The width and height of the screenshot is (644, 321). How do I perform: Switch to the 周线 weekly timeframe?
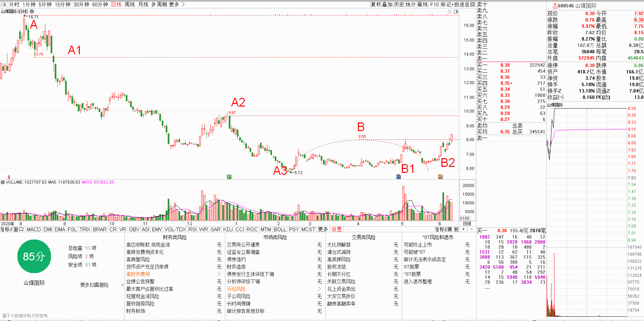(x=129, y=4)
